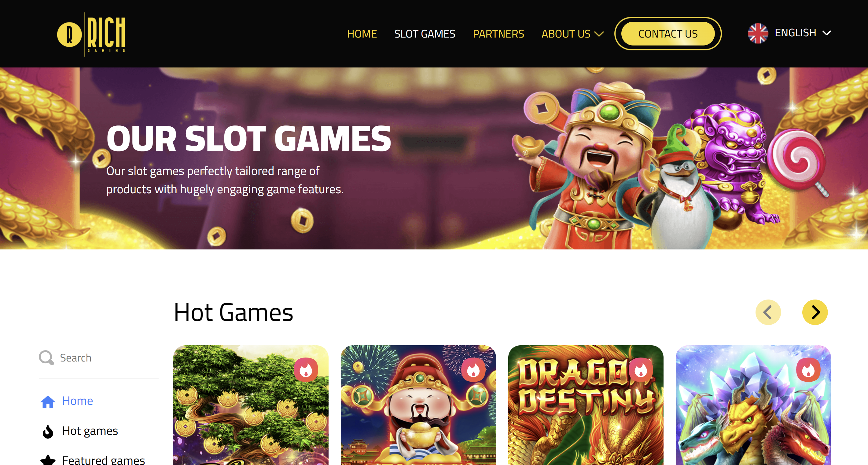Click the UK flag language icon
Image resolution: width=868 pixels, height=465 pixels.
[758, 33]
